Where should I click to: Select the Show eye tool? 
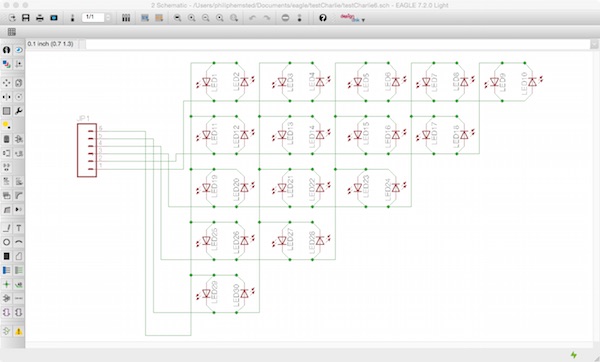click(x=18, y=50)
